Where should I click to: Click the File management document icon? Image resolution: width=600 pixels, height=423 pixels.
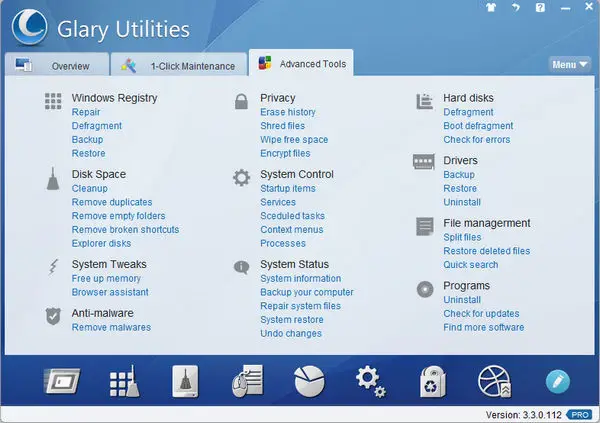425,226
